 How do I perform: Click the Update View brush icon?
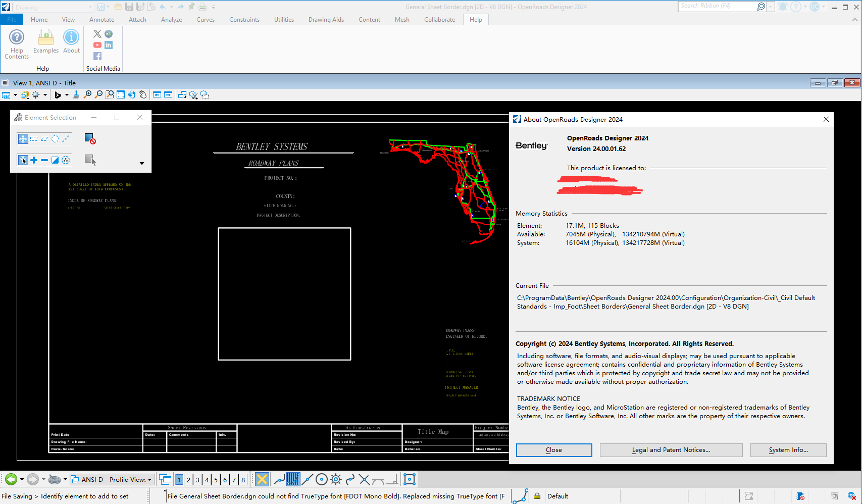(x=76, y=94)
